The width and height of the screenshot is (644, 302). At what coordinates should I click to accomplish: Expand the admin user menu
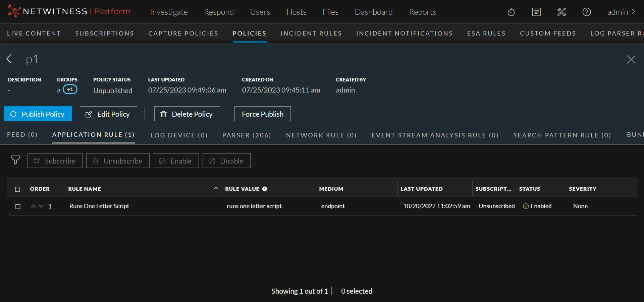[x=621, y=12]
